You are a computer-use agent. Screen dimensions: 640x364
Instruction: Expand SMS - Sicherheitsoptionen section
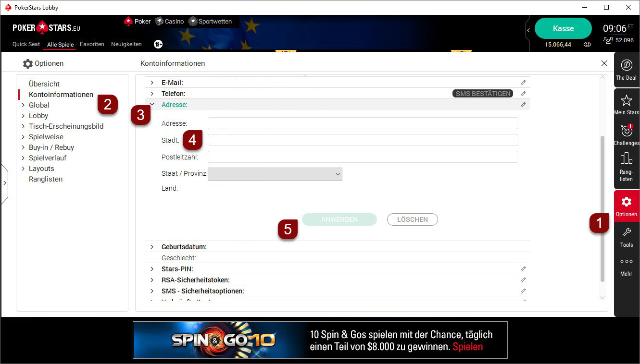click(x=152, y=291)
